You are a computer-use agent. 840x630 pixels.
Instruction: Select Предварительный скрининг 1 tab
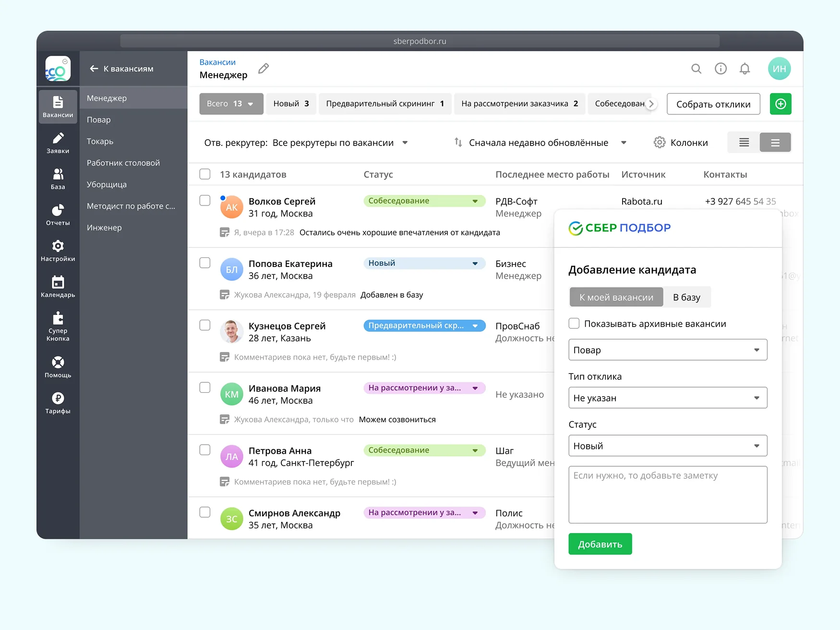point(385,104)
